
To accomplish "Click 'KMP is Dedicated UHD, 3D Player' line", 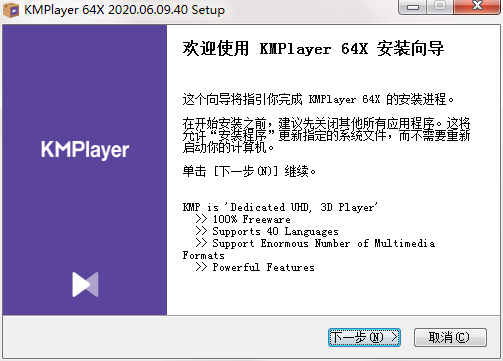I will (x=280, y=207).
